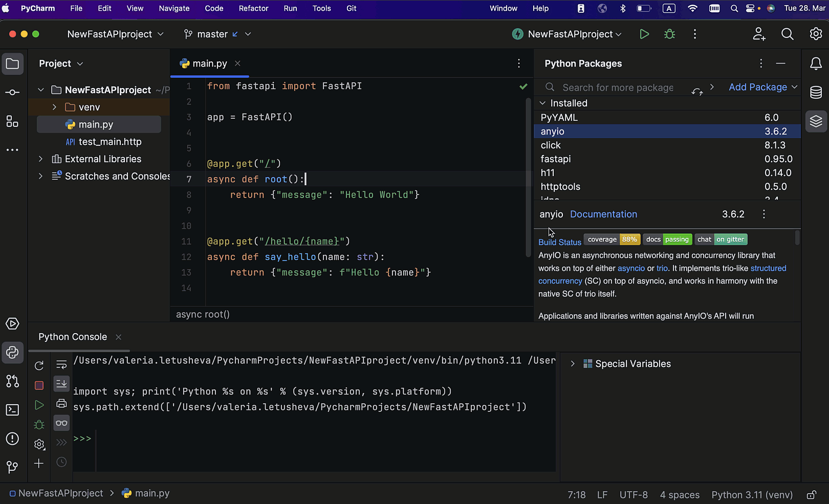829x504 pixels.
Task: Open the Database panel icon on right edge
Action: 816,92
